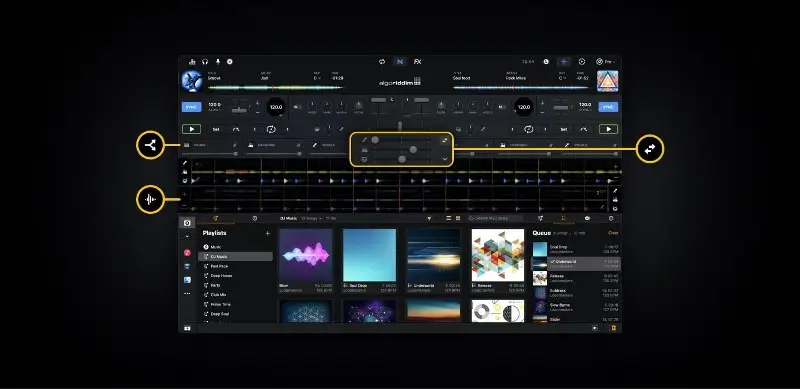Screen dimensions: 800x389
Task: Open the djay library source icon in sidebar
Action: [x=187, y=223]
